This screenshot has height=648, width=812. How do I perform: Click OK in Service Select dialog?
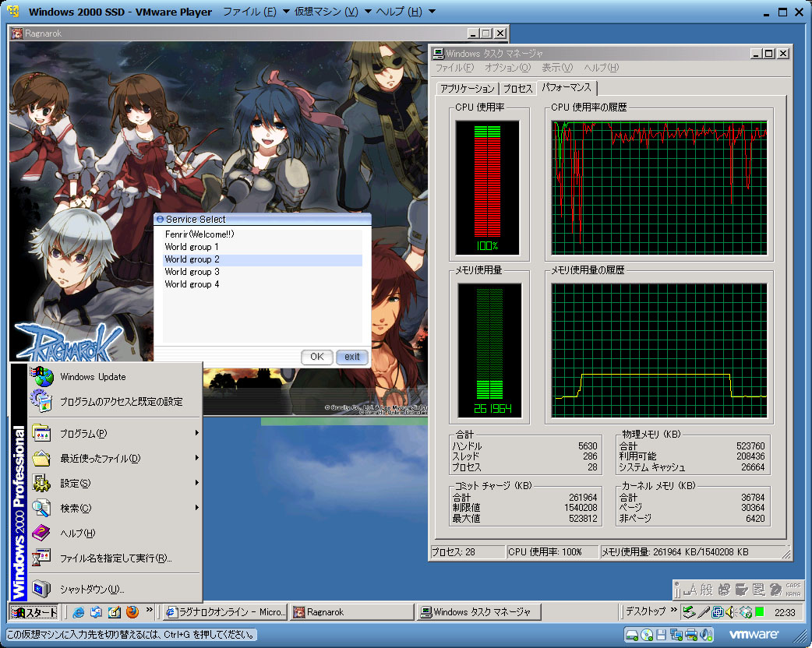[x=317, y=357]
